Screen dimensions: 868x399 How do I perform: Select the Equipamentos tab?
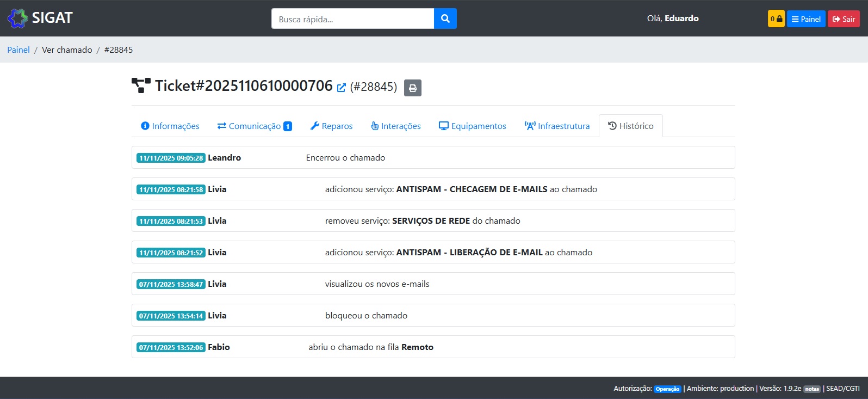pos(472,126)
